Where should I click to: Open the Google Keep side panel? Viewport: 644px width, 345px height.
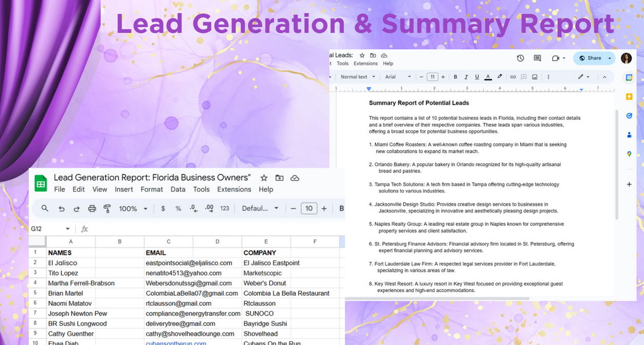tap(629, 97)
